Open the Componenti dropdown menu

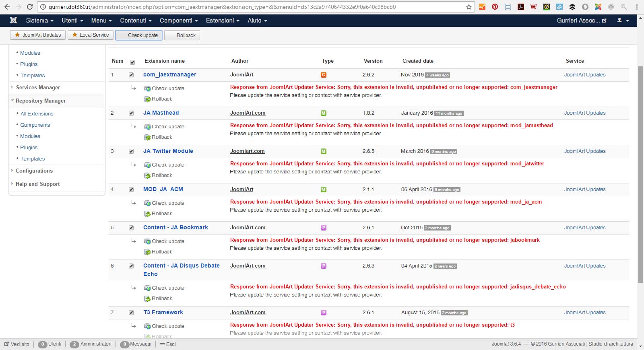(179, 21)
